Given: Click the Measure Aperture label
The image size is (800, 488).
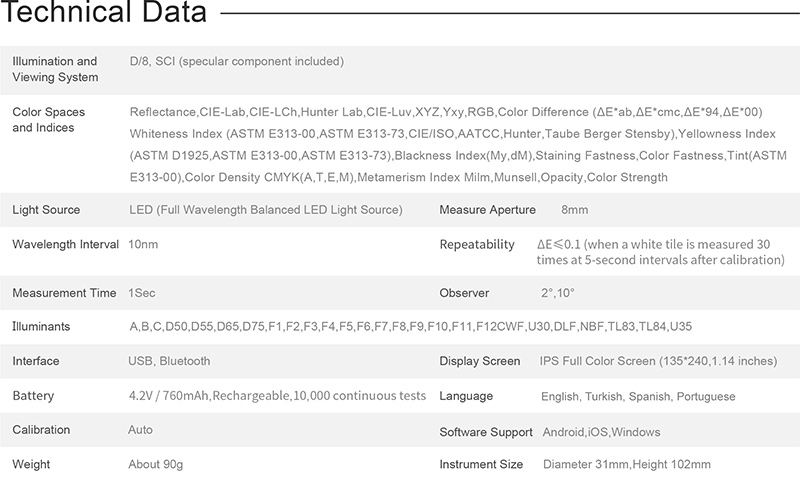Looking at the screenshot, I should 488,210.
